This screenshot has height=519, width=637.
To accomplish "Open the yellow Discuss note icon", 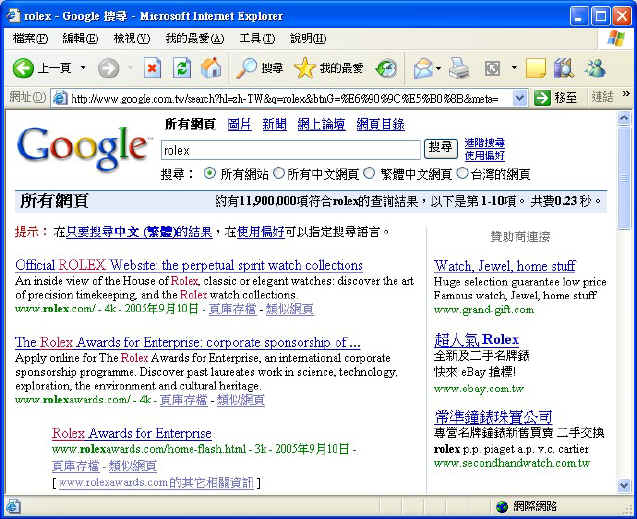I will [x=535, y=68].
